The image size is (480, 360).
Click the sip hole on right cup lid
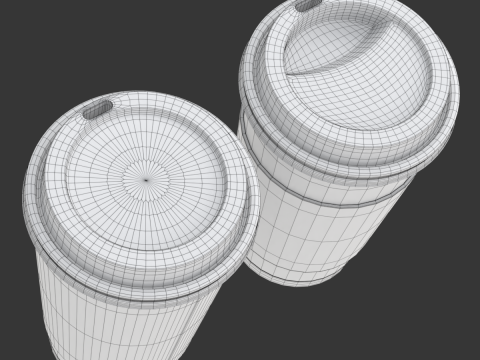point(309,5)
